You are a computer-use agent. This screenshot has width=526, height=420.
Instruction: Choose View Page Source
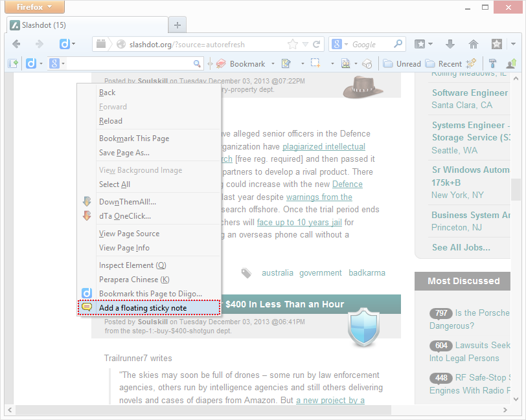(149, 234)
